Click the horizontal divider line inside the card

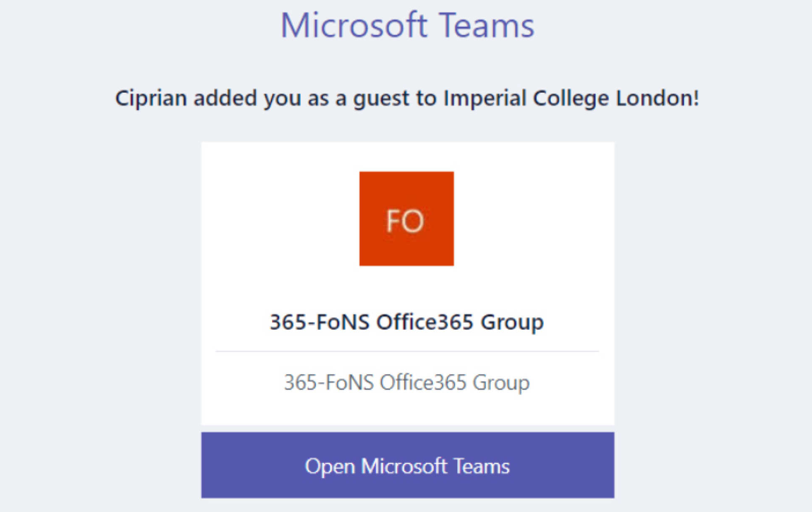[406, 351]
